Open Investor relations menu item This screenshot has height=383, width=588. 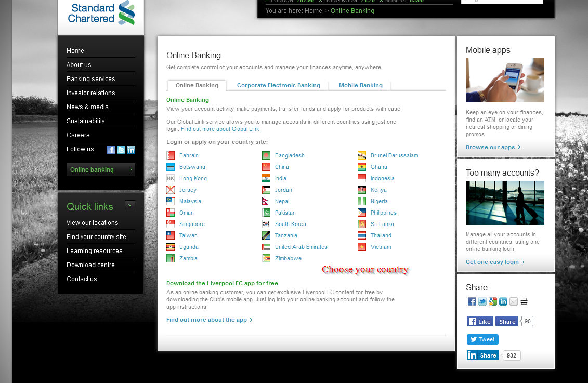91,93
